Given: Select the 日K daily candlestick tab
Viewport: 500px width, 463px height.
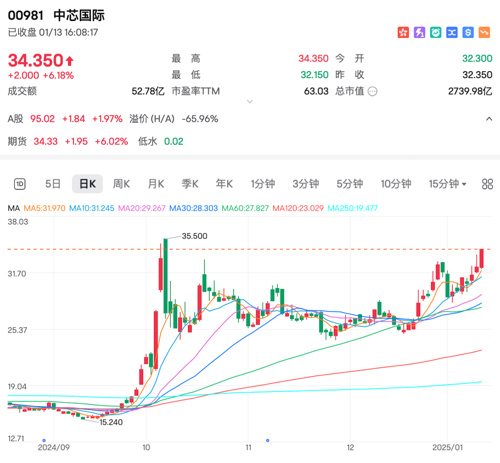Looking at the screenshot, I should (87, 184).
